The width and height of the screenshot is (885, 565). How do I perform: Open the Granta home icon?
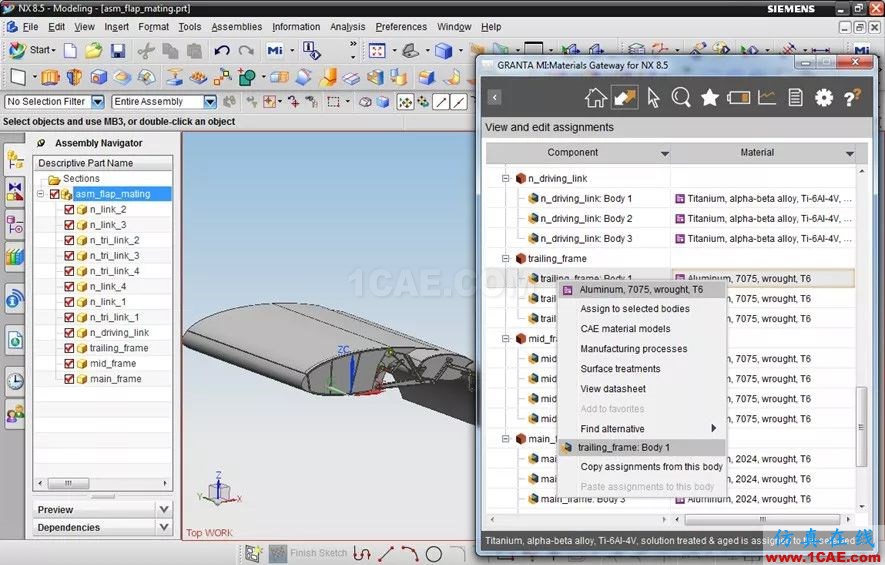tap(595, 98)
